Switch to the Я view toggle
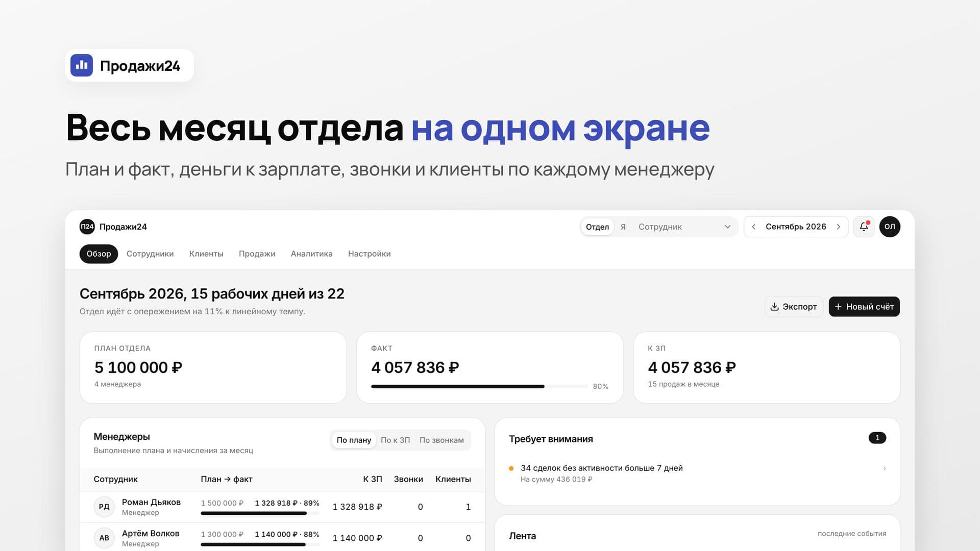 coord(623,227)
